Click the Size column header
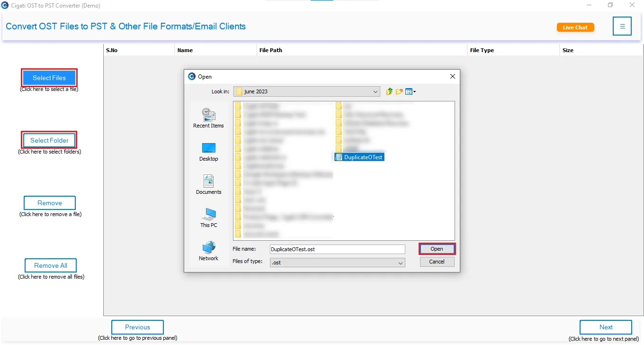 [601, 50]
